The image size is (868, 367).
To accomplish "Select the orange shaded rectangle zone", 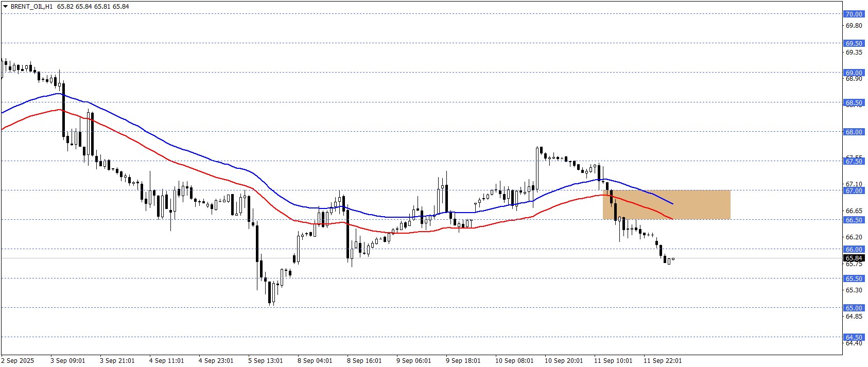I will [x=666, y=205].
